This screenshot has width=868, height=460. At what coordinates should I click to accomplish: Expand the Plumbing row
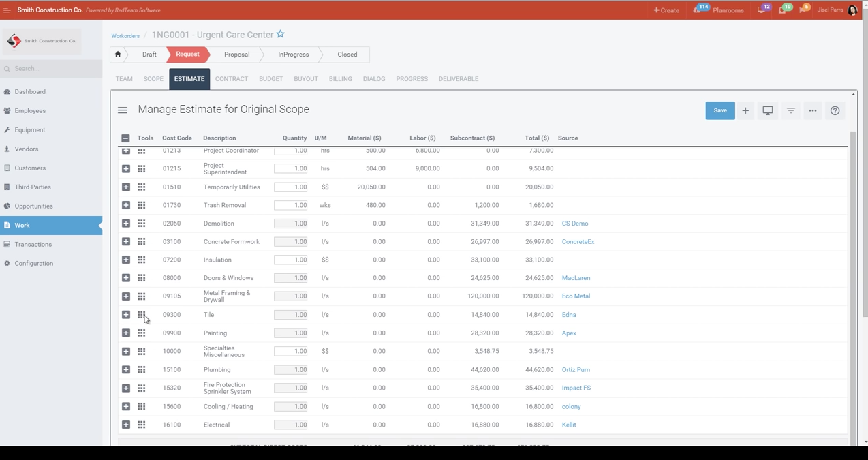tap(125, 369)
